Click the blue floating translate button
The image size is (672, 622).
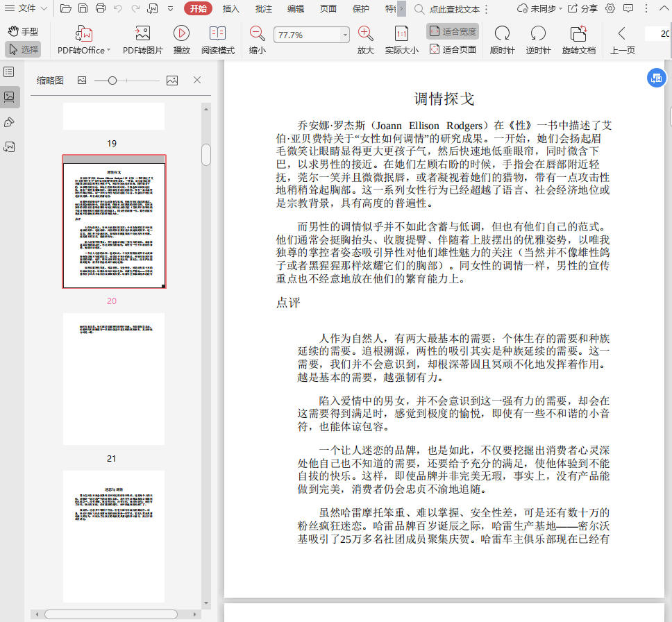pos(657,78)
